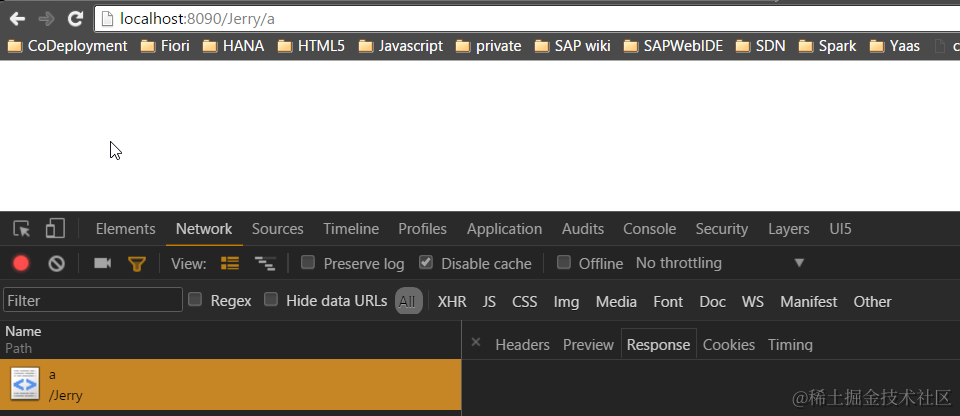Stop recording with the red record button
Image resolution: width=960 pixels, height=416 pixels.
[21, 263]
